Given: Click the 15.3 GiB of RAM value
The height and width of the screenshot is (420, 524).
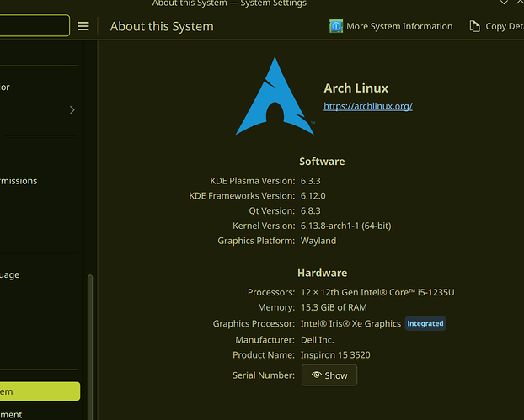Looking at the screenshot, I should pyautogui.click(x=334, y=307).
